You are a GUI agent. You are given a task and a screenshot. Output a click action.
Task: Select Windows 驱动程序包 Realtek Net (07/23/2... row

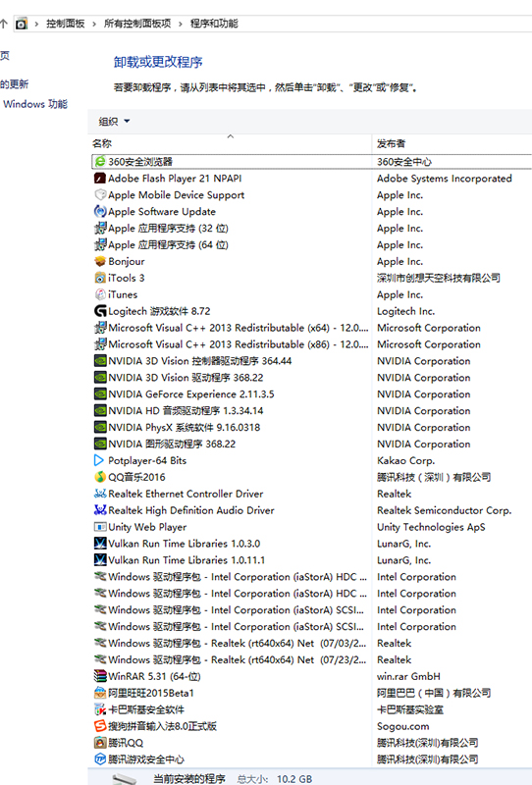[309, 659]
